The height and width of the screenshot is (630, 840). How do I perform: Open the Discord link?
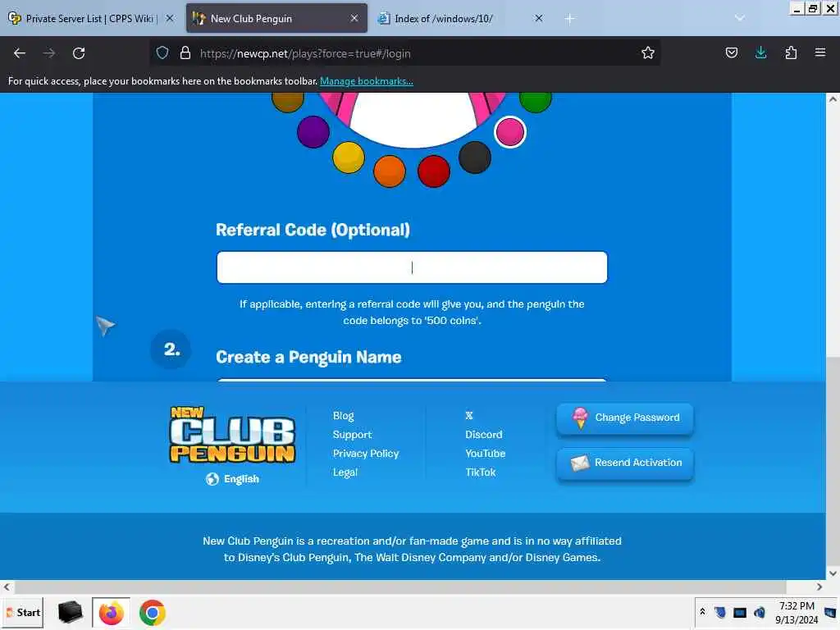click(484, 435)
